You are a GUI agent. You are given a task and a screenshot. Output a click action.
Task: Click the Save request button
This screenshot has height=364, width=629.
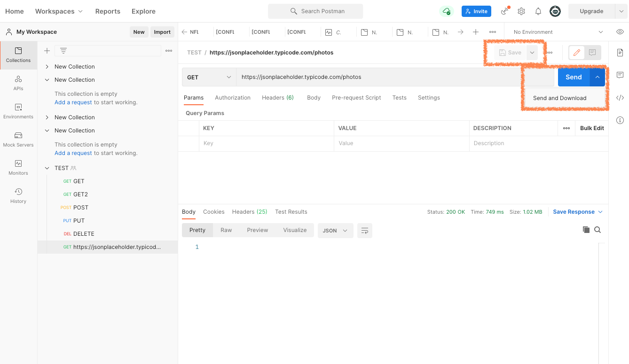(510, 53)
